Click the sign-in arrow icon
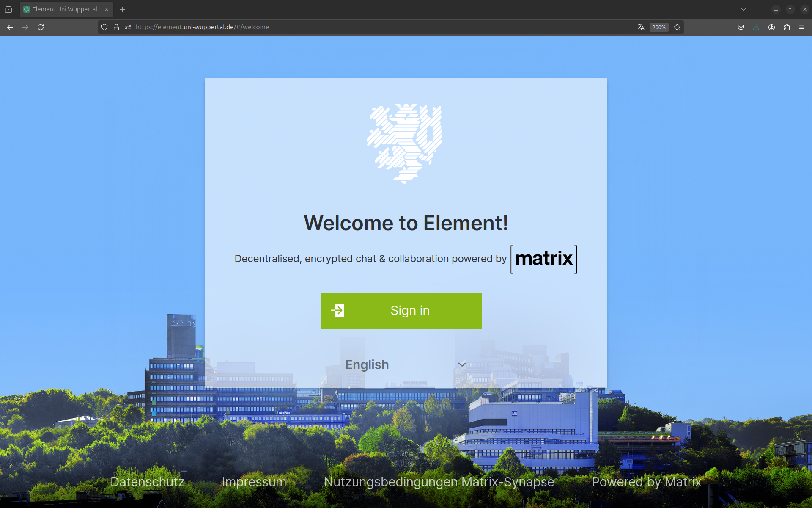 (338, 310)
